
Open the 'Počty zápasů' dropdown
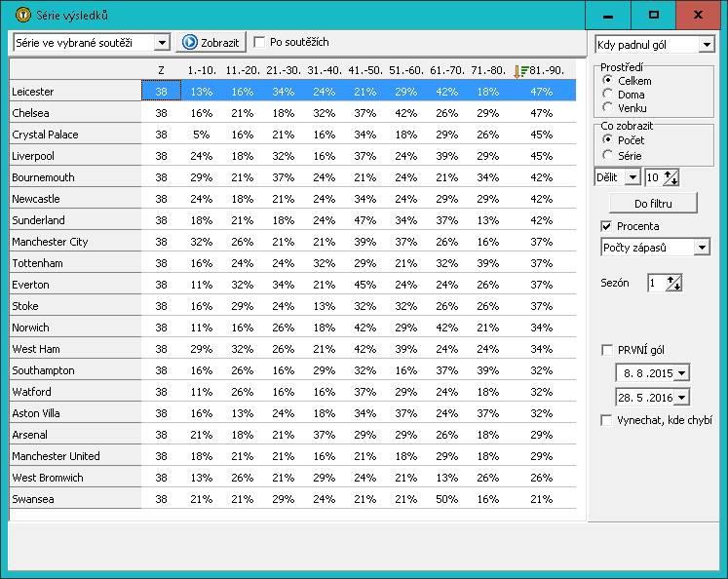tap(702, 248)
